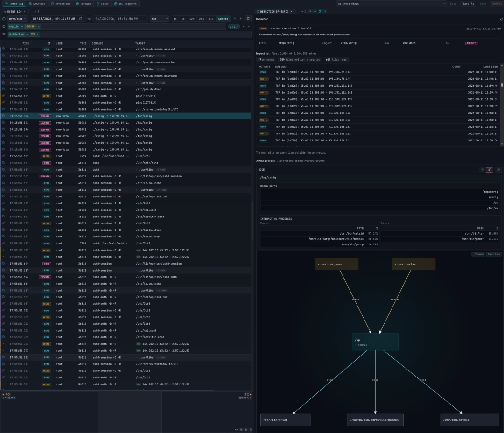Viewport: 504px width, 433px height.
Task: Remove the detection 528 filter chip
Action: point(38,34)
